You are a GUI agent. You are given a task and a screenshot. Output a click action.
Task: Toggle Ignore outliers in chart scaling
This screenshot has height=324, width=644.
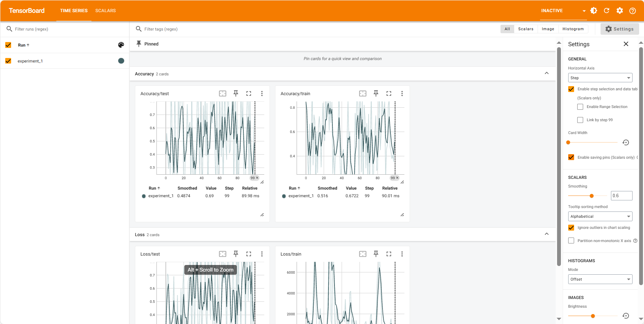571,227
